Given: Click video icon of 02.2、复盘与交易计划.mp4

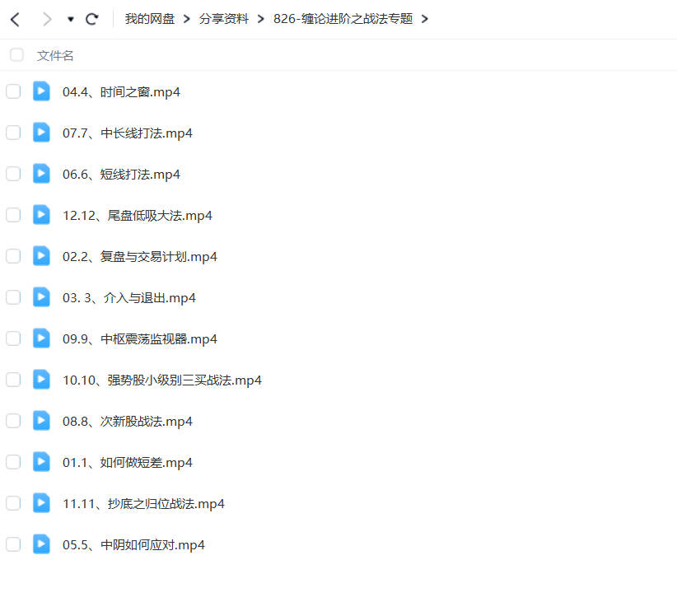Looking at the screenshot, I should pyautogui.click(x=41, y=255).
